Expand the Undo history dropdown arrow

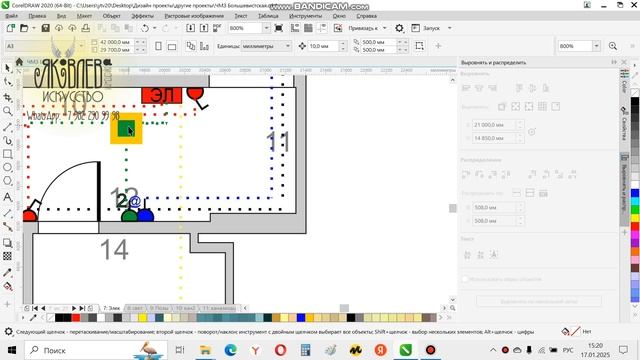tap(155, 28)
